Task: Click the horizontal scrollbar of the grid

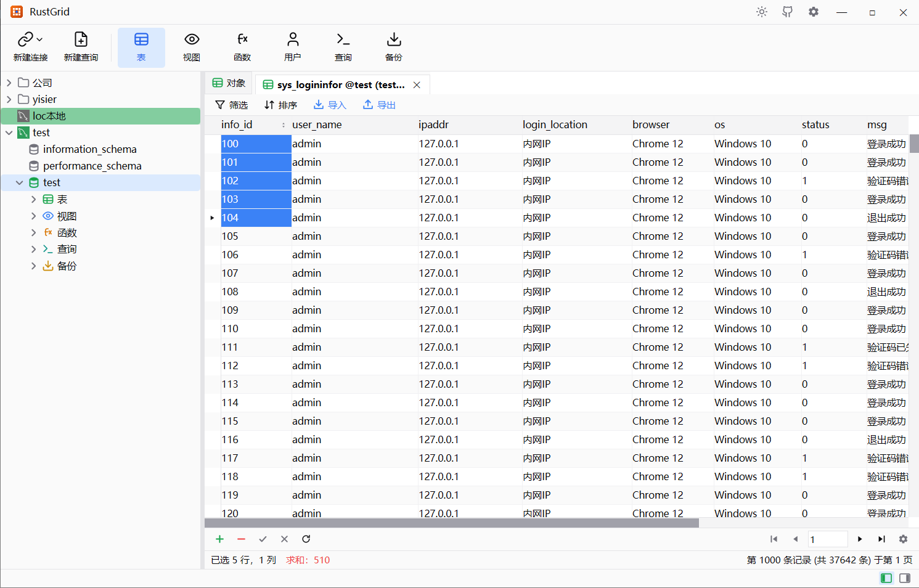Action: click(452, 523)
